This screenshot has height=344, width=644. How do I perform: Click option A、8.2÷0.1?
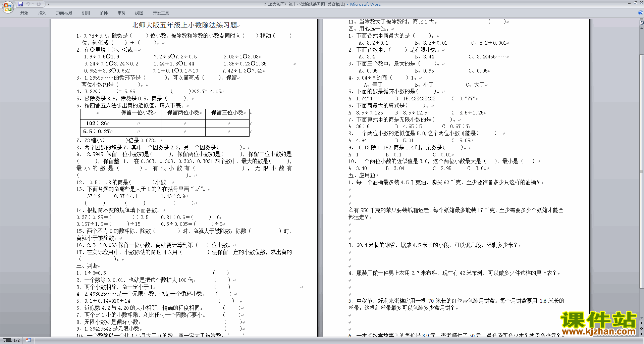point(373,43)
